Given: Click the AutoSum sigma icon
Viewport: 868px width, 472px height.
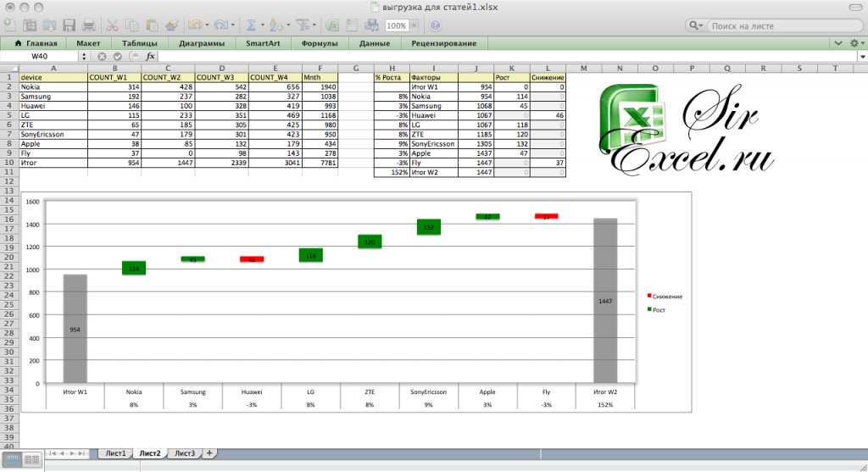Looking at the screenshot, I should [x=252, y=25].
